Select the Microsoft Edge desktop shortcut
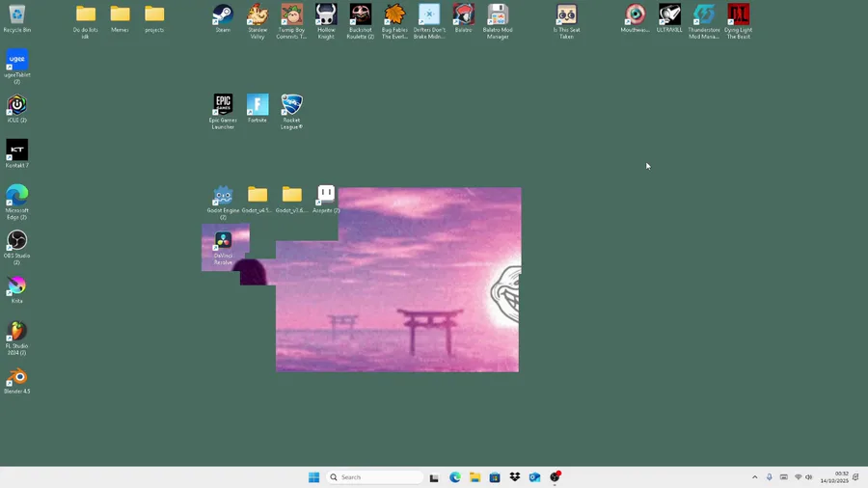Image resolution: width=868 pixels, height=488 pixels. click(16, 202)
